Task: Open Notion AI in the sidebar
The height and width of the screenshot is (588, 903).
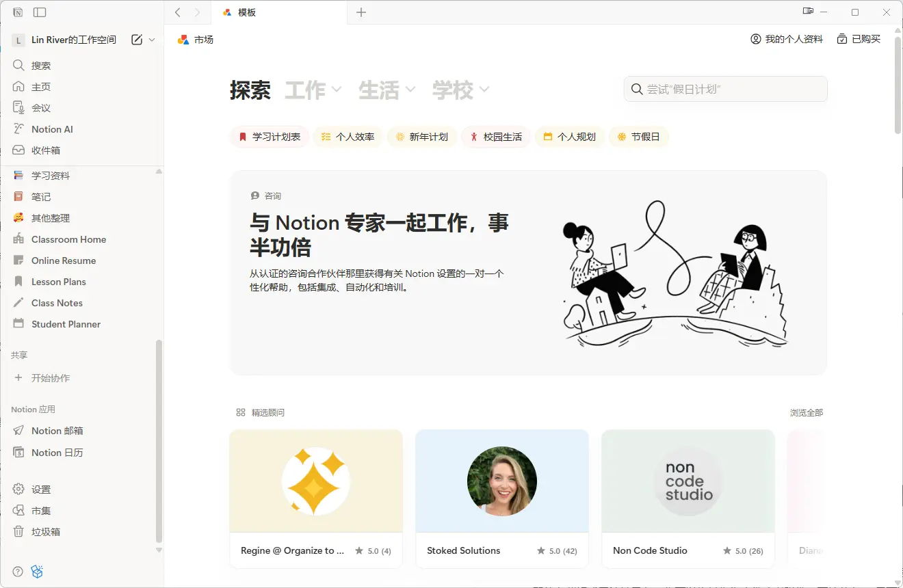Action: point(82,129)
